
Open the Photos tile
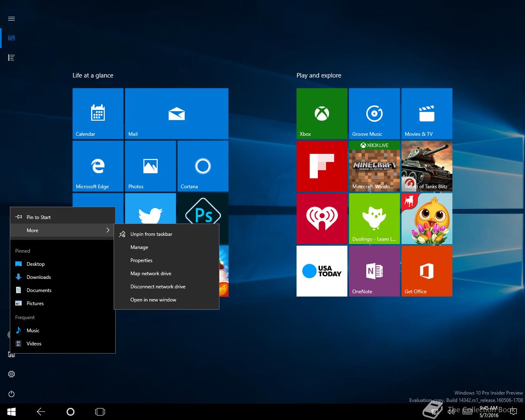click(151, 166)
